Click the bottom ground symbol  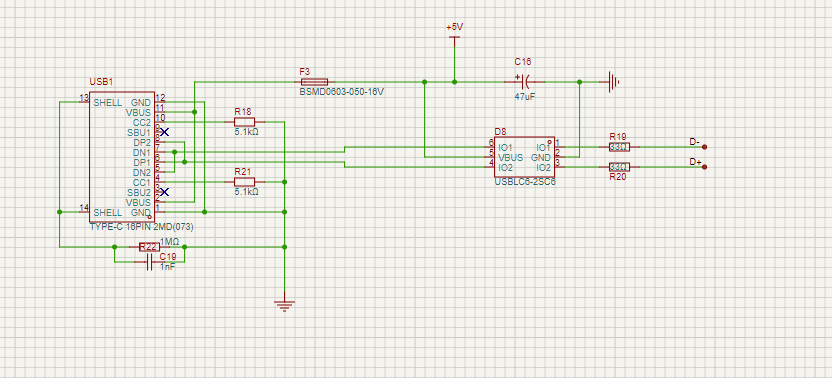[x=284, y=305]
